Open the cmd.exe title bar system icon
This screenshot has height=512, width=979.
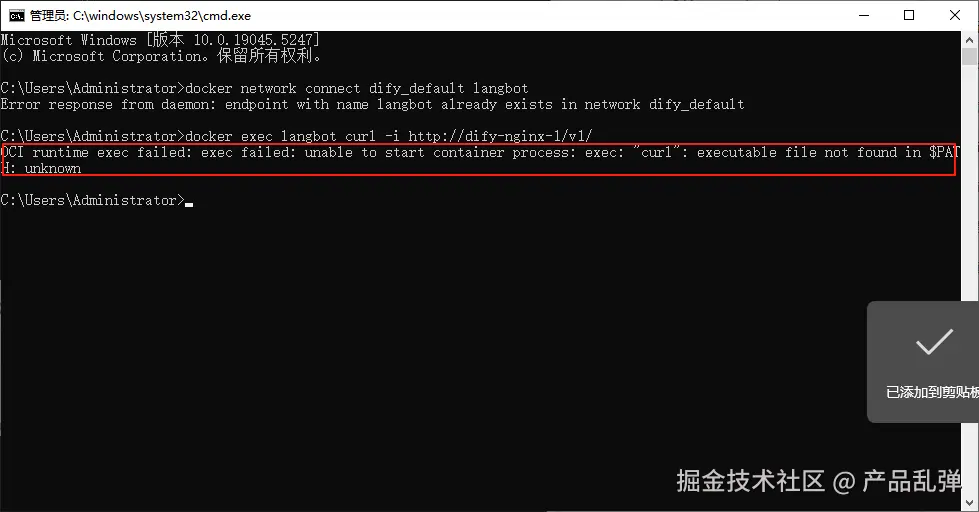pos(16,16)
